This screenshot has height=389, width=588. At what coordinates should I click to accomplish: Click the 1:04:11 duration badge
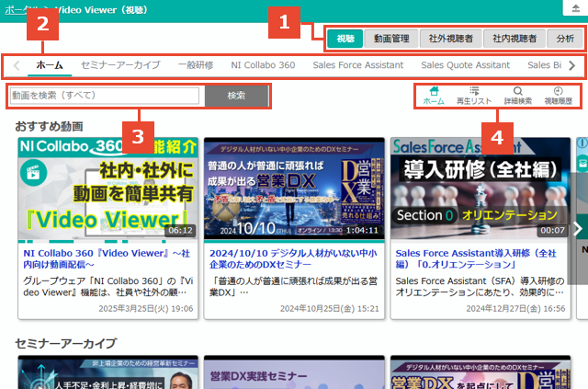click(362, 230)
